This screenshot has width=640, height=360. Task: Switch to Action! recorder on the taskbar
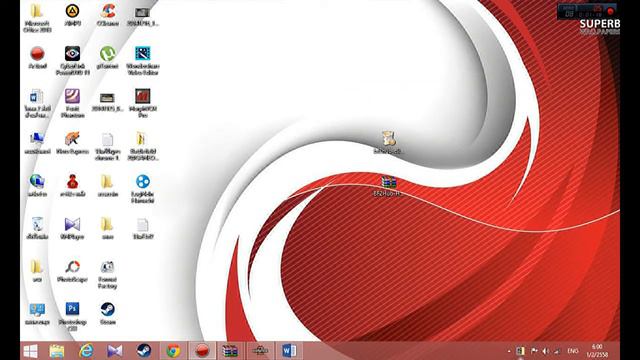[202, 351]
